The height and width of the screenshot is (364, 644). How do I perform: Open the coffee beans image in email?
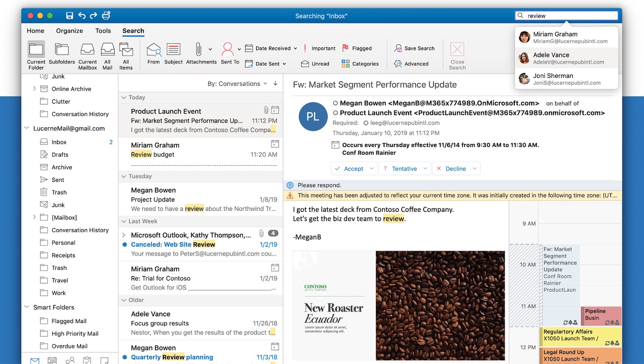click(x=440, y=306)
